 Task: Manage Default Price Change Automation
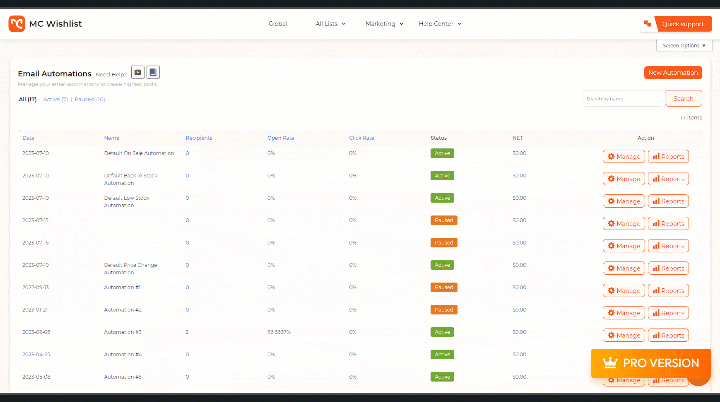tap(624, 268)
